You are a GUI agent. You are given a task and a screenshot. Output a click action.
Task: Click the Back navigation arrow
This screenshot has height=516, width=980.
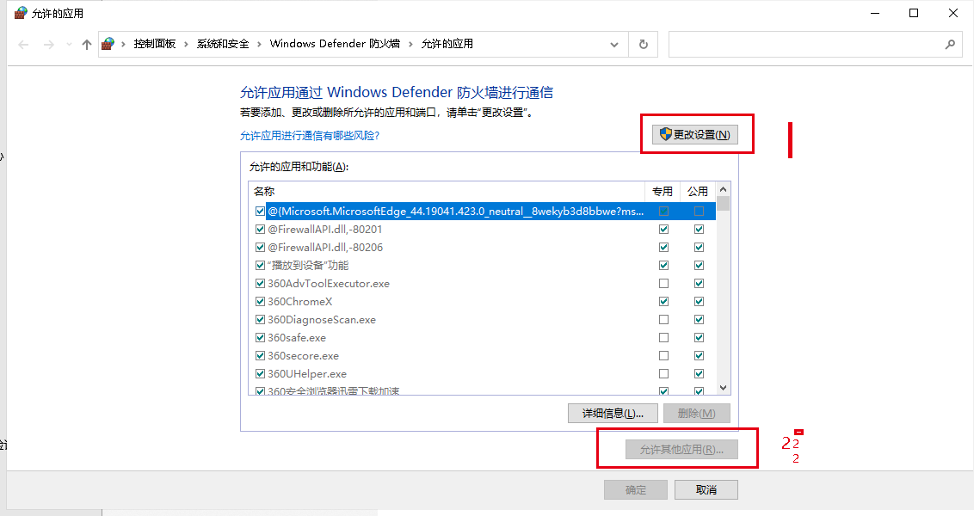click(x=24, y=45)
